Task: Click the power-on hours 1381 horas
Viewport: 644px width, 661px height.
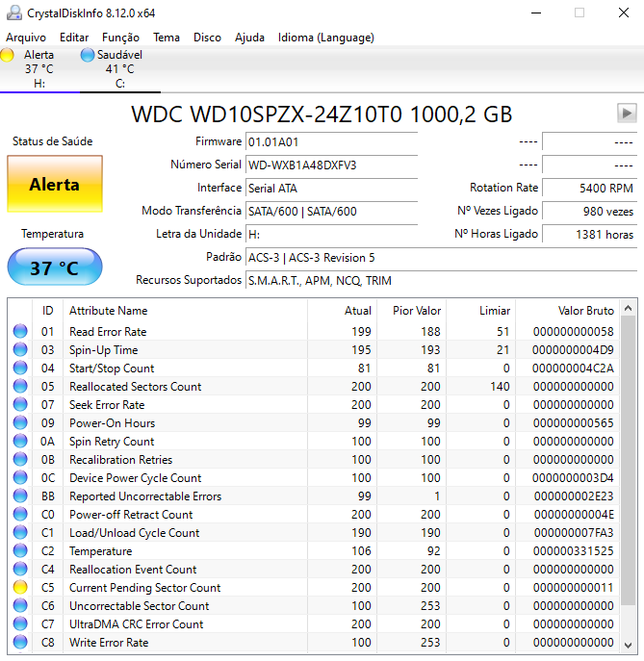Action: (589, 235)
